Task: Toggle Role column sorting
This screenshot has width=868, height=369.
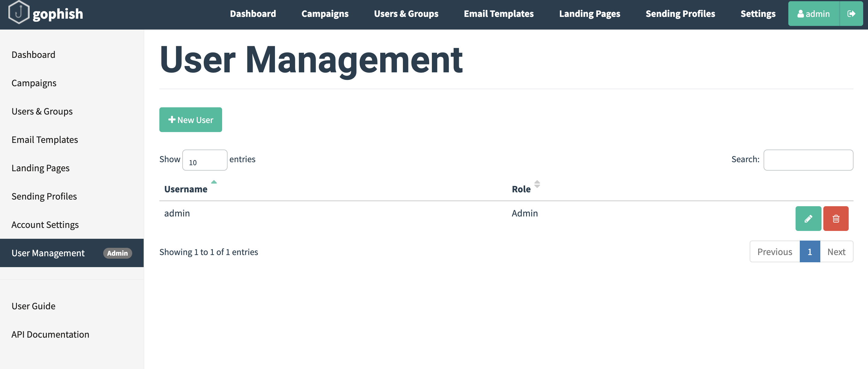Action: click(x=536, y=184)
